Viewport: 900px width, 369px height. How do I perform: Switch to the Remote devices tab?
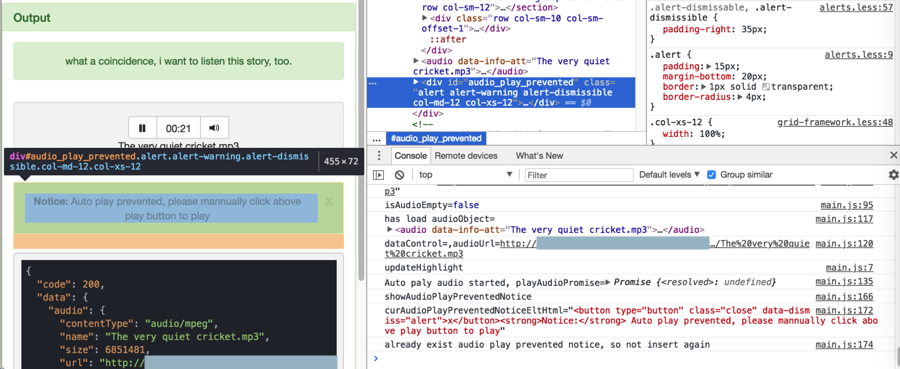point(466,156)
